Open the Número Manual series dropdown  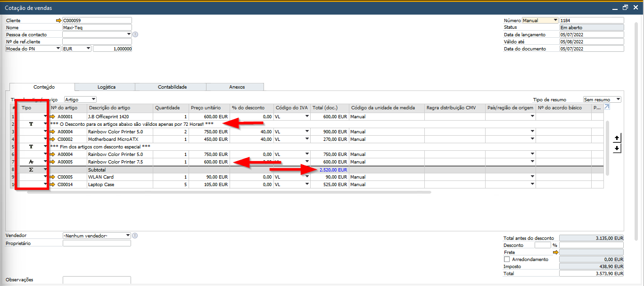pos(555,21)
